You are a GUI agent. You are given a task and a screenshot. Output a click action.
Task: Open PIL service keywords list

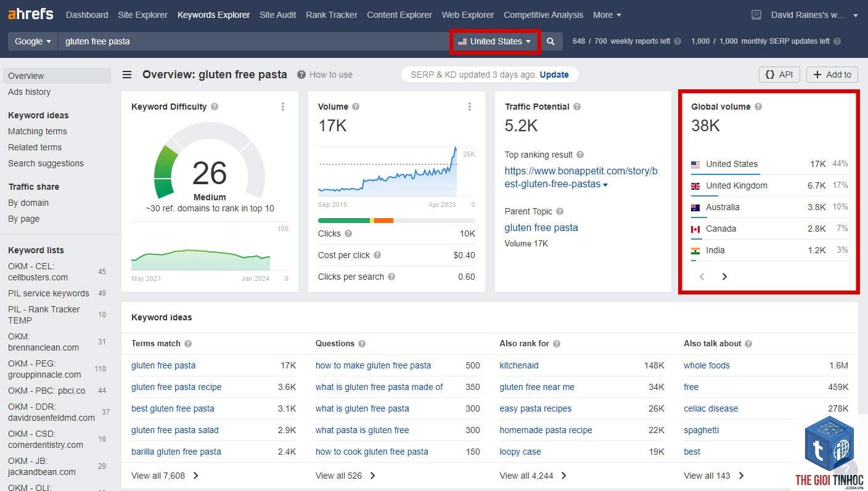[x=49, y=293]
